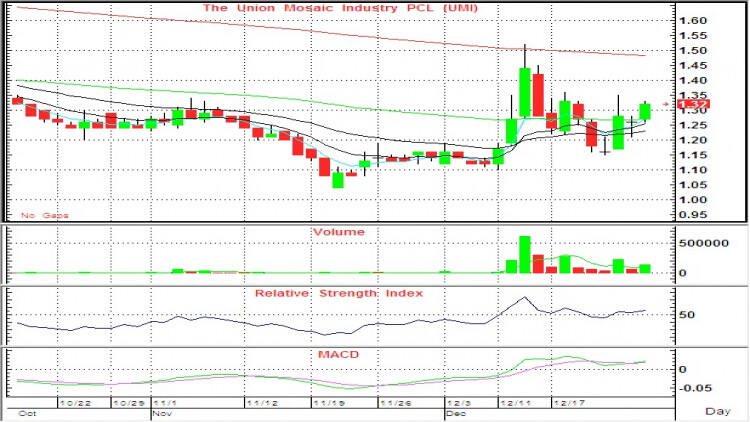Click the 1.15 price axis label
750x422 pixels.
(693, 155)
